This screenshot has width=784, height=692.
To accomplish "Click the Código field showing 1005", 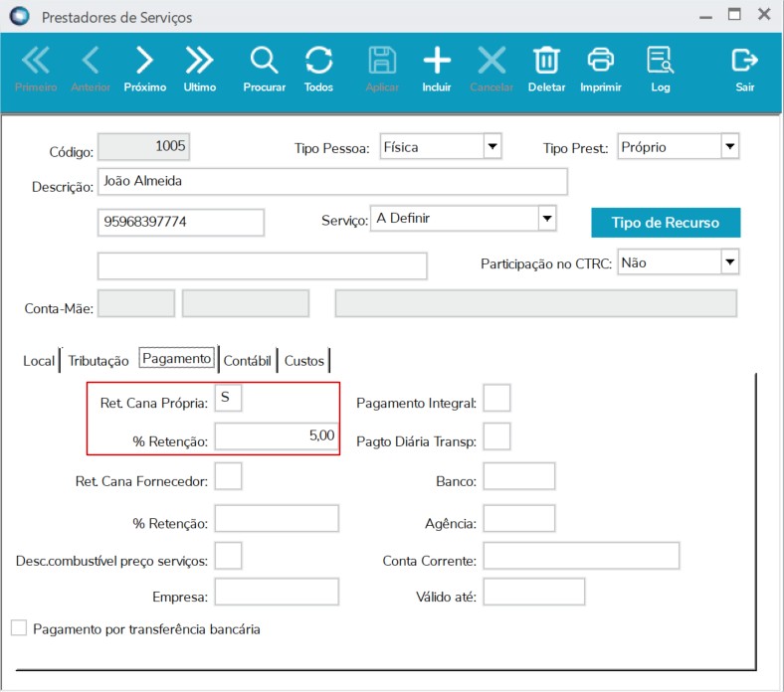I will 143,146.
